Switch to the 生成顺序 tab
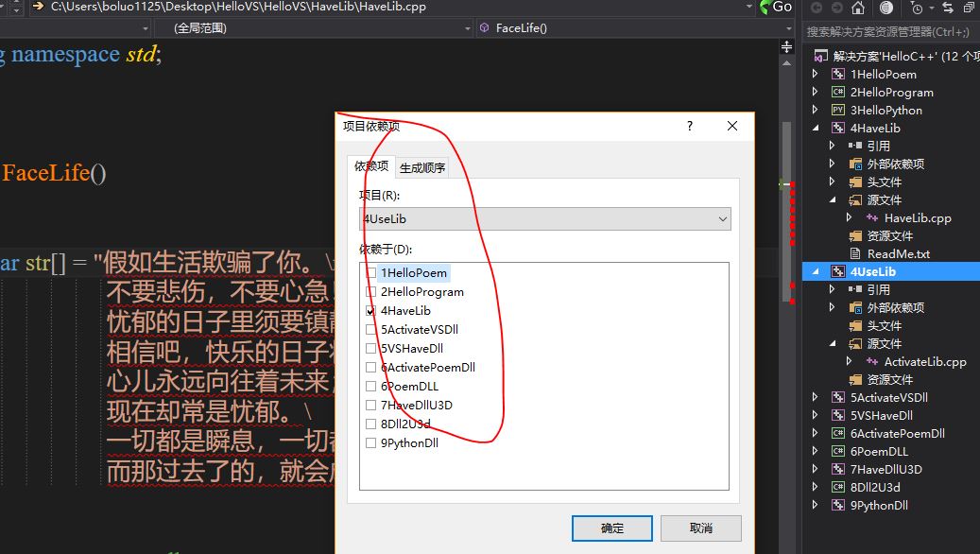Image resolution: width=980 pixels, height=554 pixels. (422, 167)
